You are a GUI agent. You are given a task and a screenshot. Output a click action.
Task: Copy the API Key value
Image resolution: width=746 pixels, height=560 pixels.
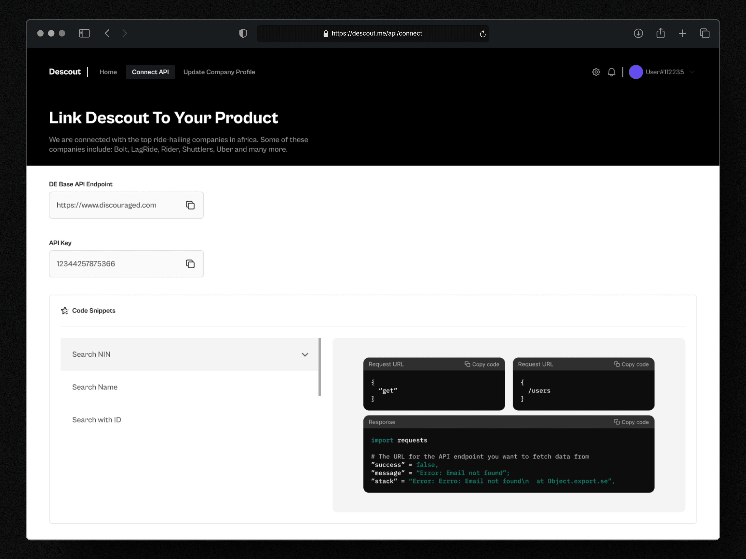coord(190,264)
